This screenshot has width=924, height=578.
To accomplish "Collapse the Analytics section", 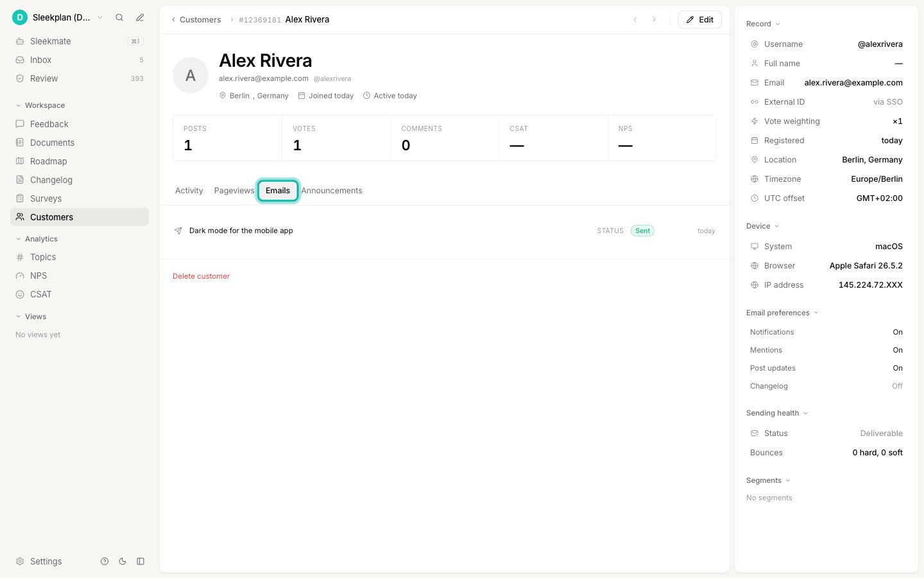I will (37, 239).
